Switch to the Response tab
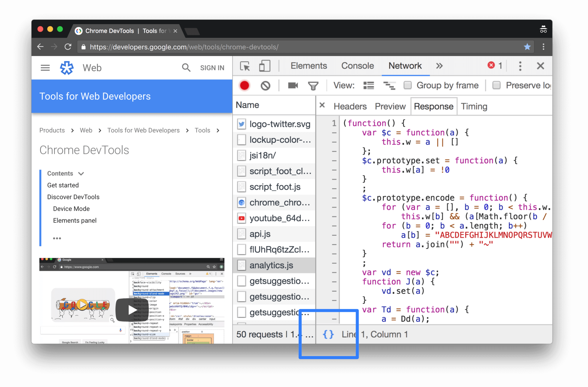Screen dimensions: 588x387 [433, 106]
